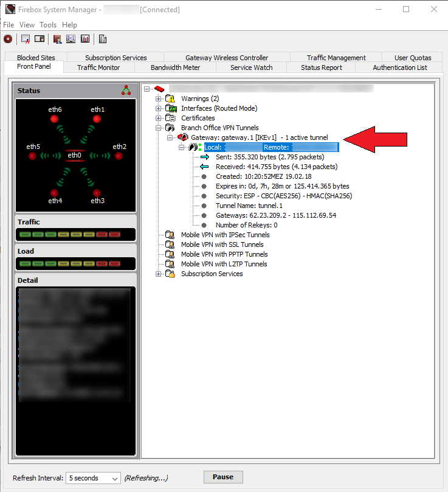
Task: Switch to the Traffic Monitor tab
Action: [98, 68]
